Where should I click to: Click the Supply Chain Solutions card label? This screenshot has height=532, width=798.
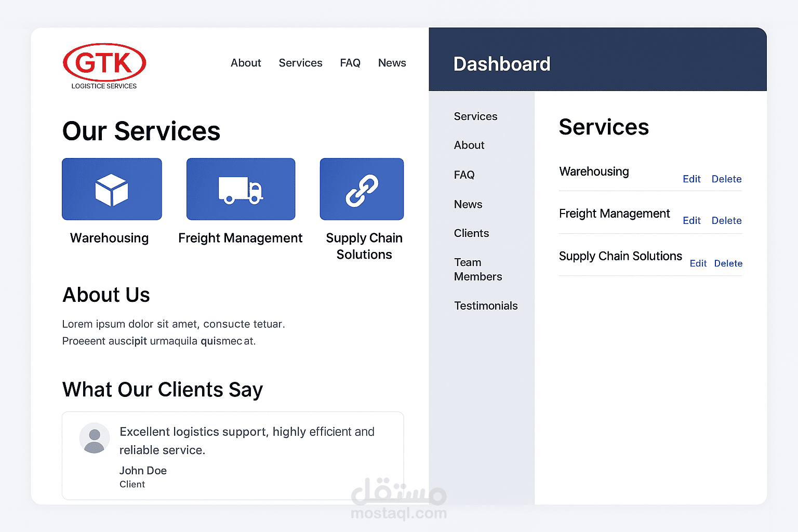pos(364,246)
